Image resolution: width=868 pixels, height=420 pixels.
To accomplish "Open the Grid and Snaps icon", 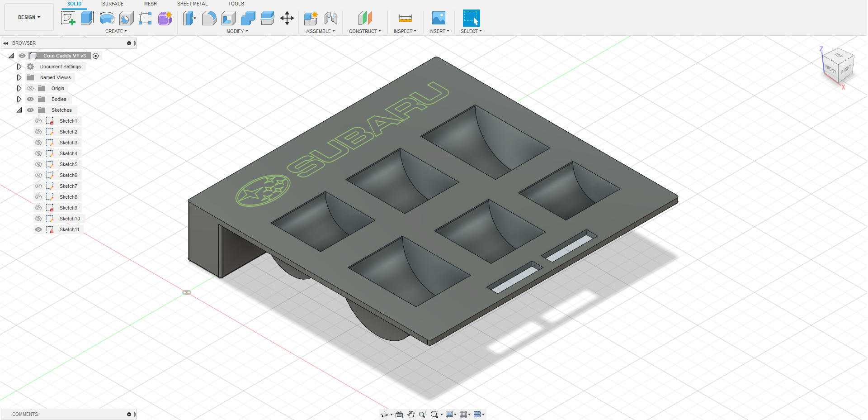I will coord(463,415).
